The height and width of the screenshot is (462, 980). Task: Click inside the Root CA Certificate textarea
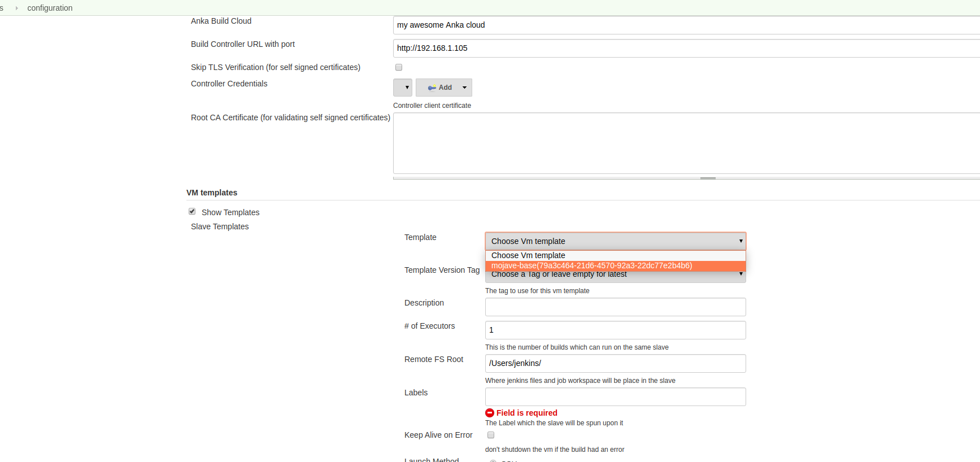pyautogui.click(x=678, y=143)
